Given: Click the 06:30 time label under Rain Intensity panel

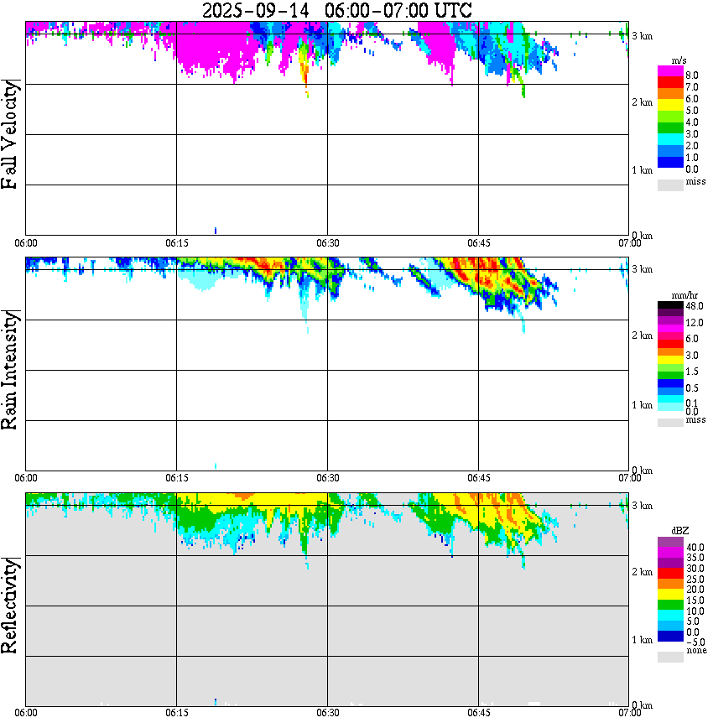Looking at the screenshot, I should coord(328,478).
